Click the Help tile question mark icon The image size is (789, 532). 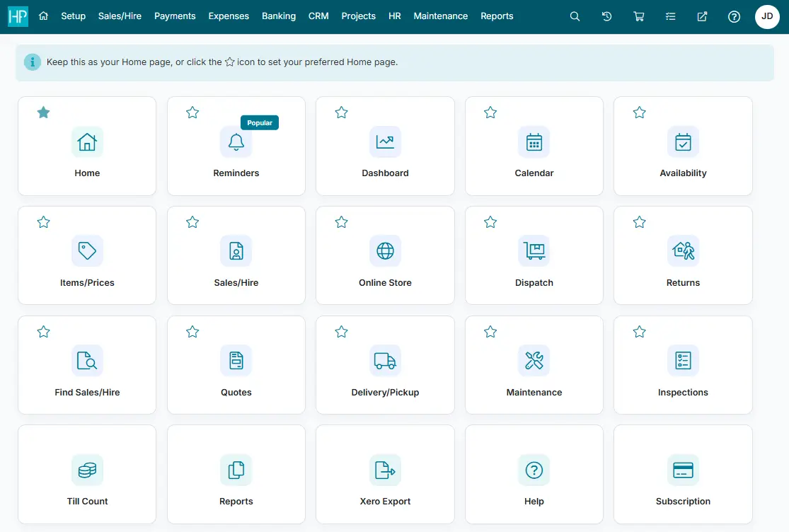tap(534, 470)
